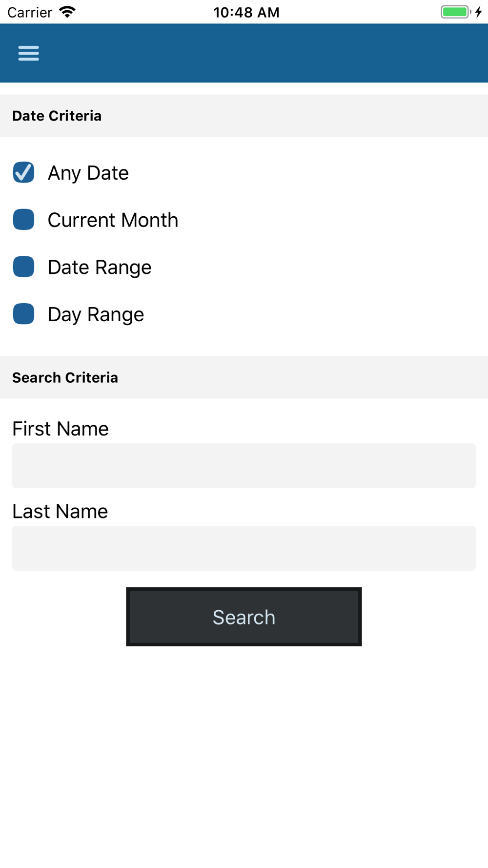Click the Date Range label text
Screen dimensions: 488x868
tap(100, 268)
